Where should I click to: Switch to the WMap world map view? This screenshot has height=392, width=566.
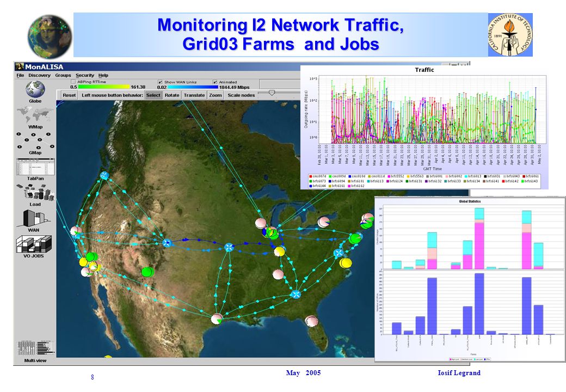click(35, 115)
